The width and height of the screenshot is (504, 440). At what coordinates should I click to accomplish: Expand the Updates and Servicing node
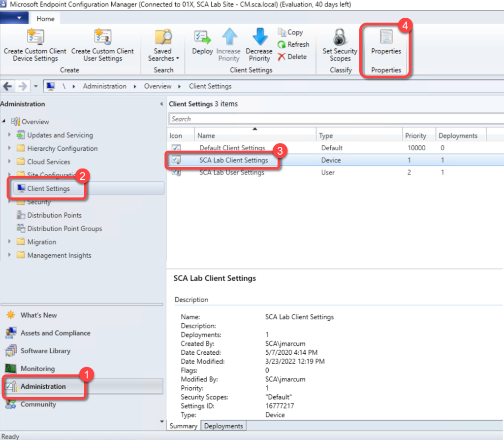[x=9, y=135]
